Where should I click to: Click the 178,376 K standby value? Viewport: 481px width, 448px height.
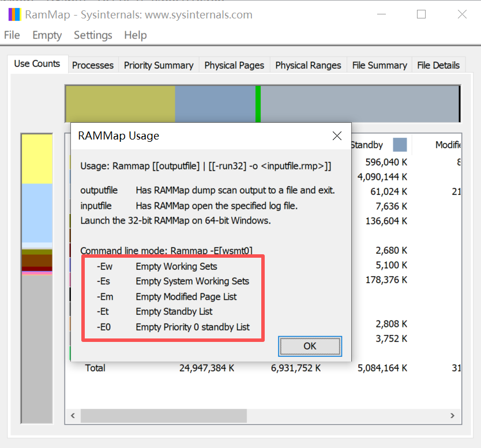point(386,280)
